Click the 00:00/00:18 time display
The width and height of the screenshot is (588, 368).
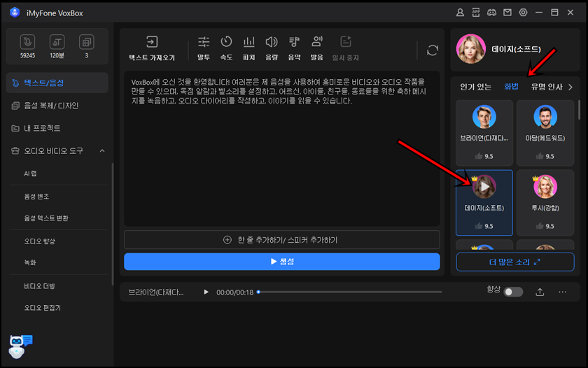234,292
